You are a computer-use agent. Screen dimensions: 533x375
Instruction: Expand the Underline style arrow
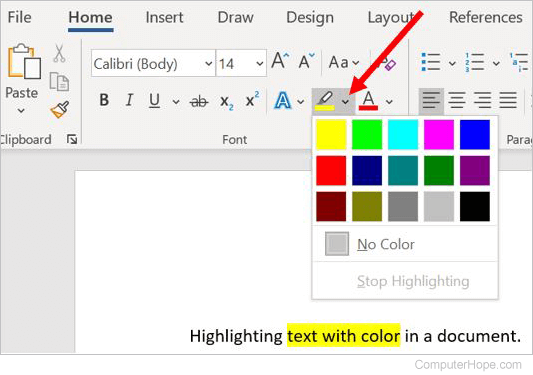[176, 101]
